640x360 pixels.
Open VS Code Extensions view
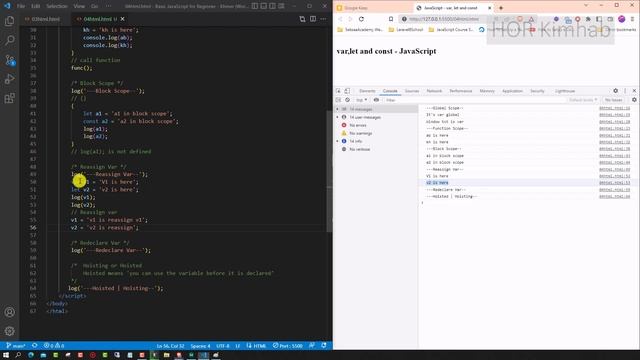[9, 98]
